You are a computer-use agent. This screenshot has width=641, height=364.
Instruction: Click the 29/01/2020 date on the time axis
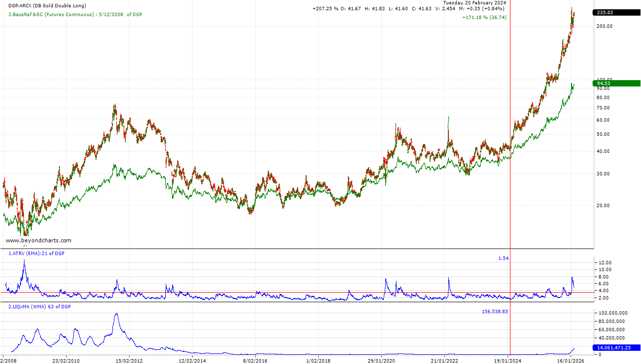(x=382, y=361)
